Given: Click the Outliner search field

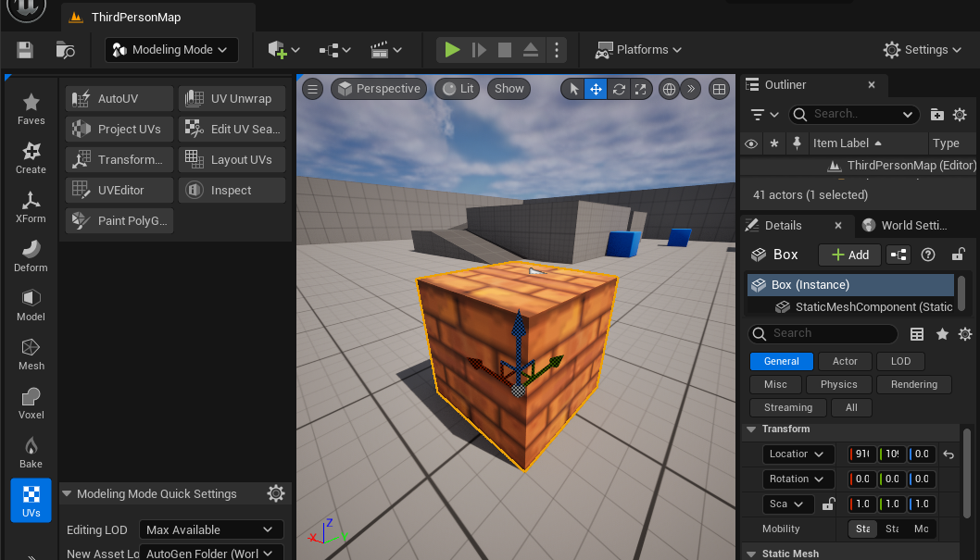Looking at the screenshot, I should click(854, 114).
